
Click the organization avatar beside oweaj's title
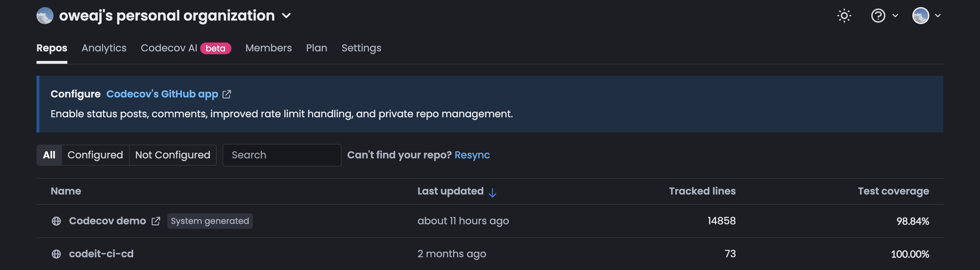(45, 16)
